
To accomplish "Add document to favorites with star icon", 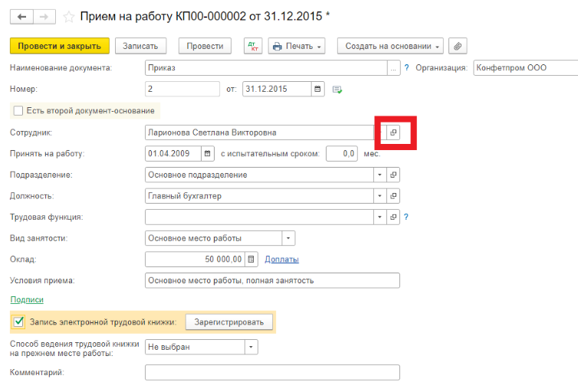I will (69, 16).
